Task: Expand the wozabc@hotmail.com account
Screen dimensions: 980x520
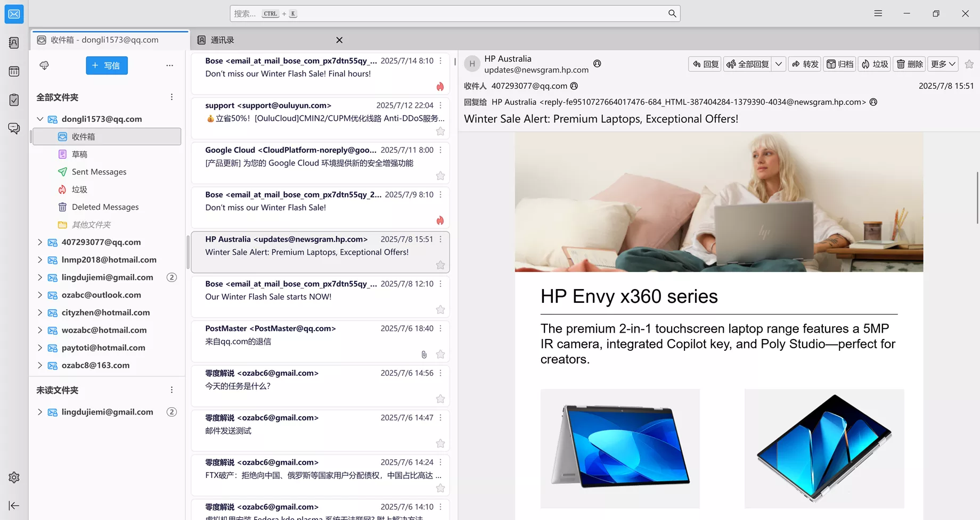Action: (x=40, y=330)
